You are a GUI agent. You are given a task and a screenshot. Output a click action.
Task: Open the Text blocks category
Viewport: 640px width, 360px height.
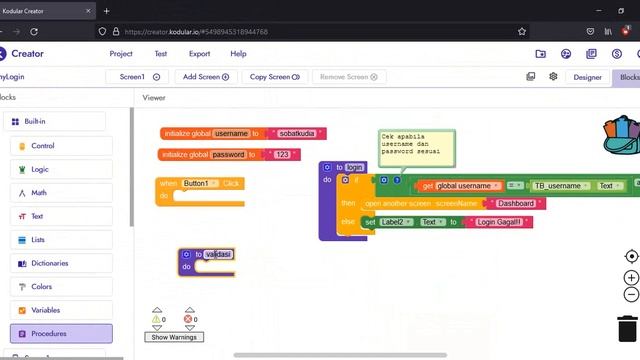point(61,216)
